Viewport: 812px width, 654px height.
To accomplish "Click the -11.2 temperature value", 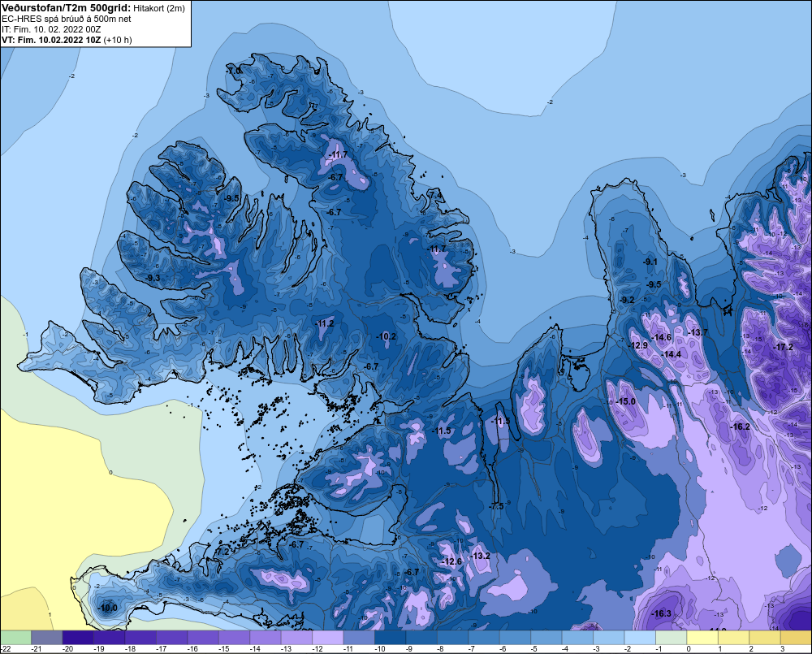I will click(x=325, y=323).
